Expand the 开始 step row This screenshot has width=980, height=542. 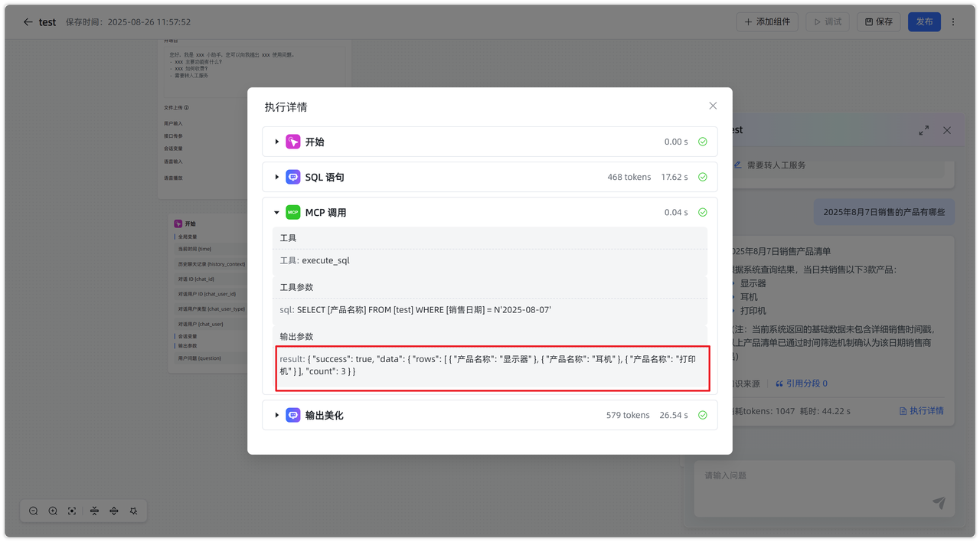277,142
